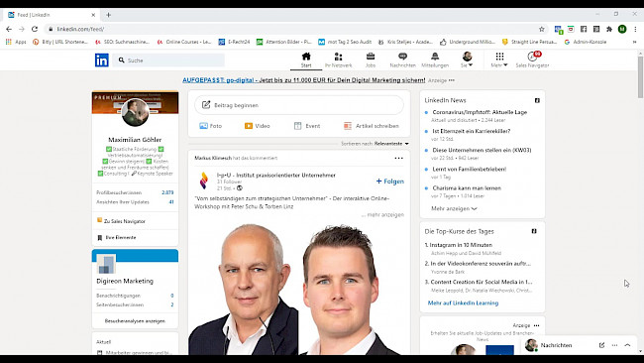Open Charisma kann man lernen news
The image size is (644, 363).
point(467,187)
